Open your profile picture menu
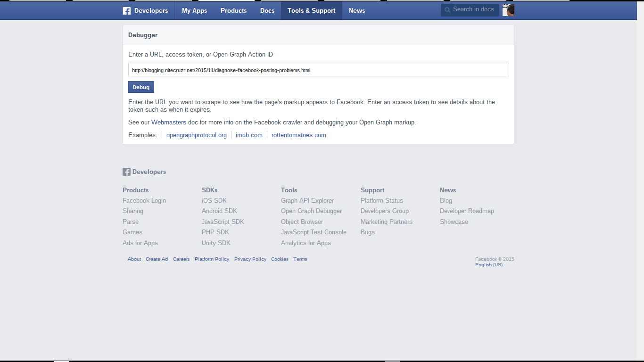Screen dimensions: 644x362 tap(508, 10)
